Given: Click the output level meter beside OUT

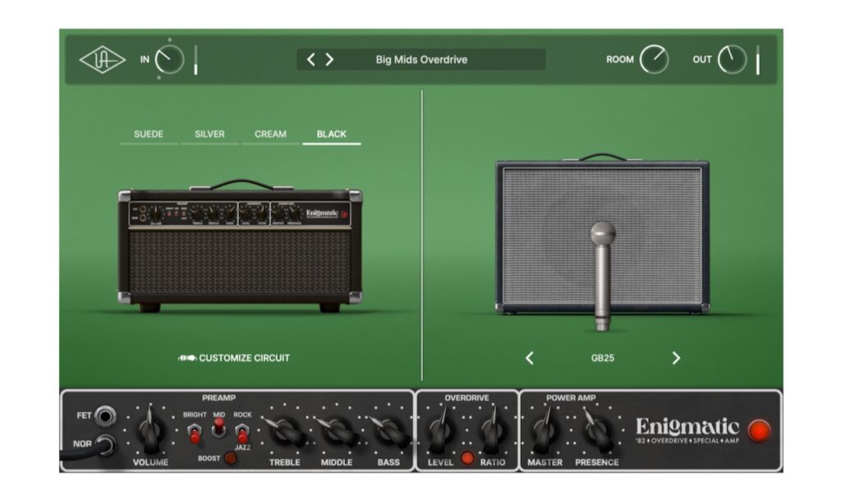Looking at the screenshot, I should click(758, 60).
